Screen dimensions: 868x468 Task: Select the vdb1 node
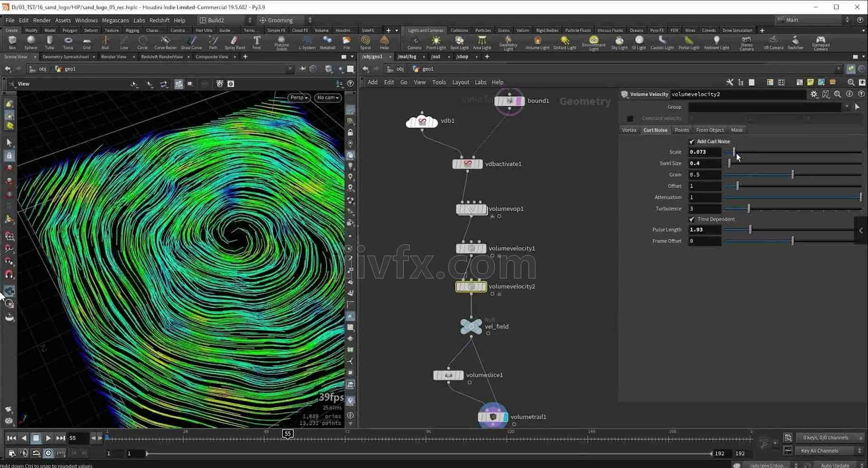click(x=422, y=121)
